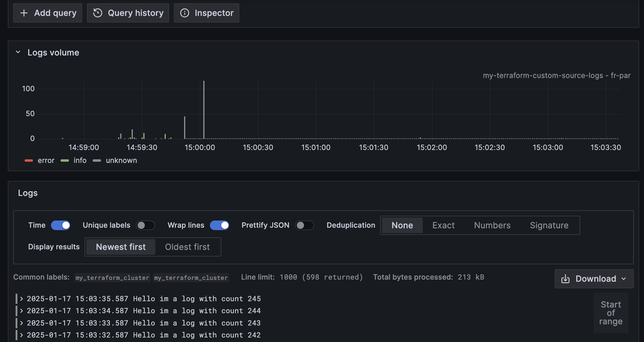Collapse the Logs volume panel chevron
Viewport: 644px width, 342px height.
pyautogui.click(x=18, y=52)
